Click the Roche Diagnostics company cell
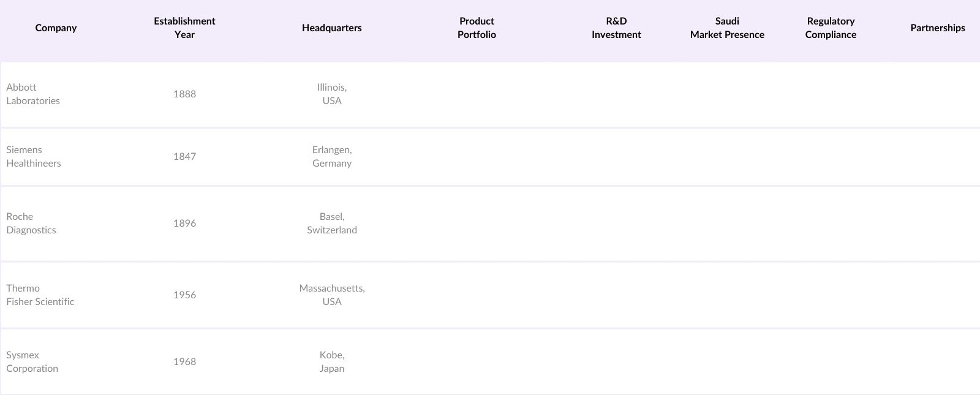The height and width of the screenshot is (400, 980). (31, 224)
